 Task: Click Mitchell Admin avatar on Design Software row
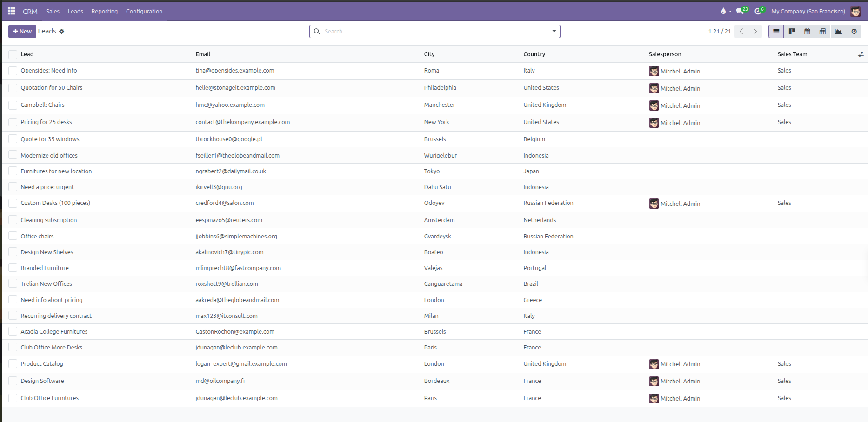pos(654,381)
